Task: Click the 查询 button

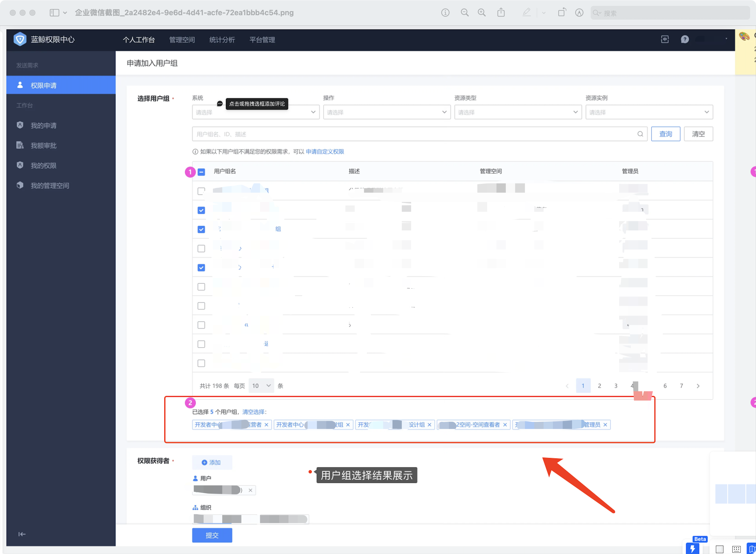Action: pyautogui.click(x=665, y=134)
